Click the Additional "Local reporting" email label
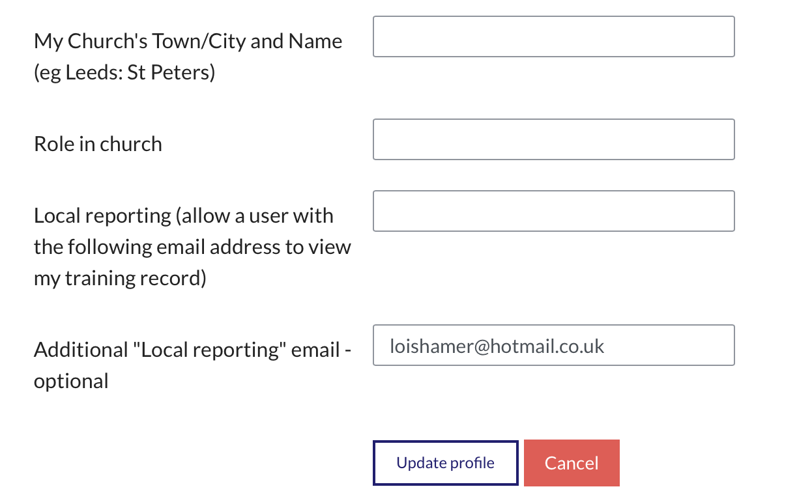 (192, 350)
